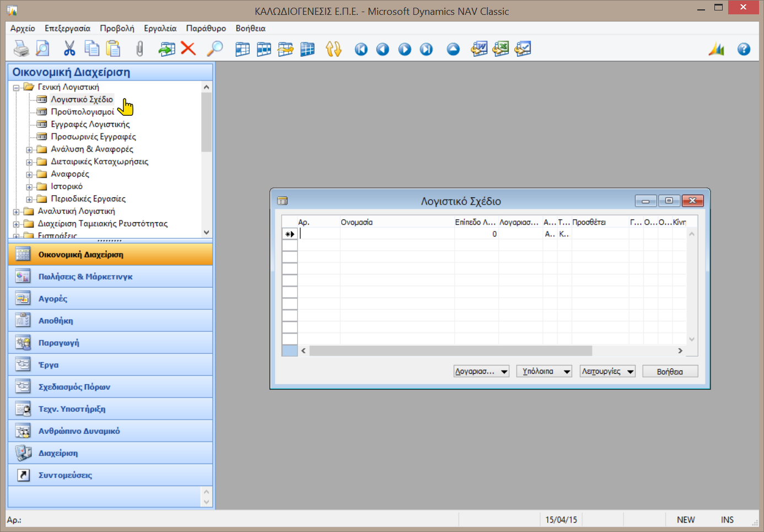Click the blue Help question mark icon
The image size is (764, 532).
[x=744, y=50]
